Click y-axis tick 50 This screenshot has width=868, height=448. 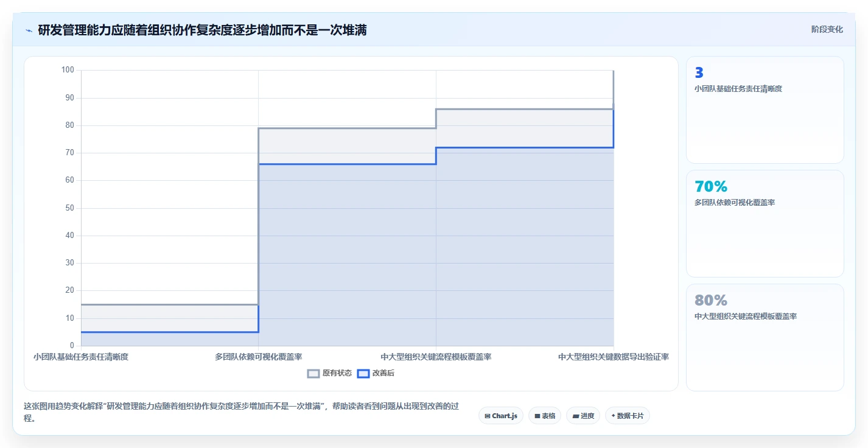tap(69, 208)
